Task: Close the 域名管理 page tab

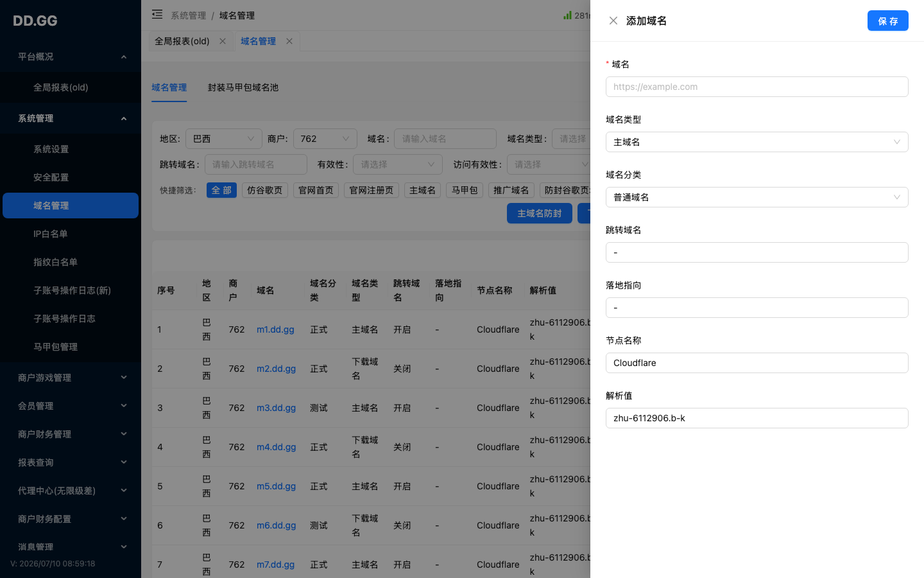Action: [x=289, y=41]
